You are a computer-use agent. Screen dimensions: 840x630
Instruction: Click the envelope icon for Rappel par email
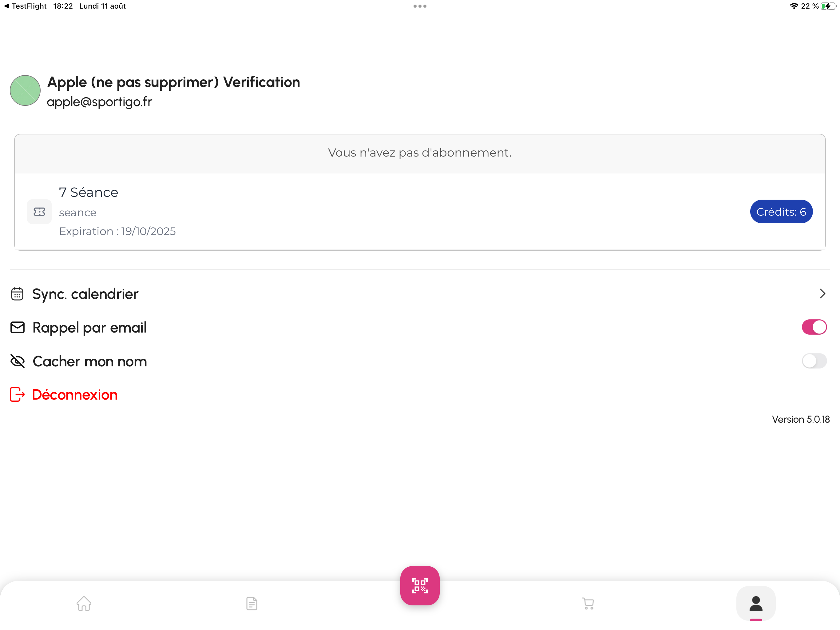click(x=18, y=327)
